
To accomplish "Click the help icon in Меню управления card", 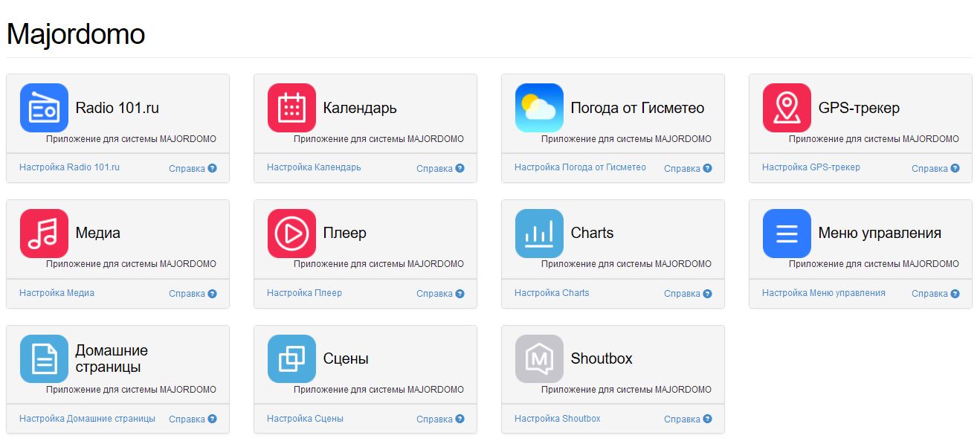I will [x=955, y=293].
